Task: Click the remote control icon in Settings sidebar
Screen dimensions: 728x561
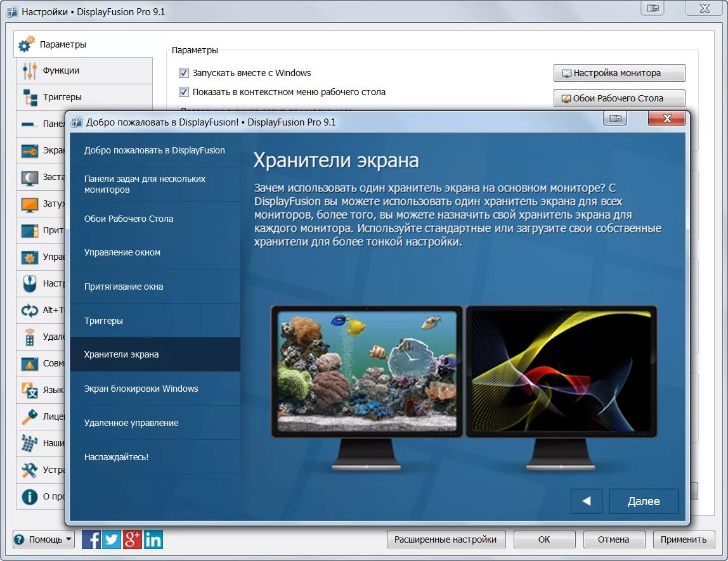Action: (x=30, y=337)
